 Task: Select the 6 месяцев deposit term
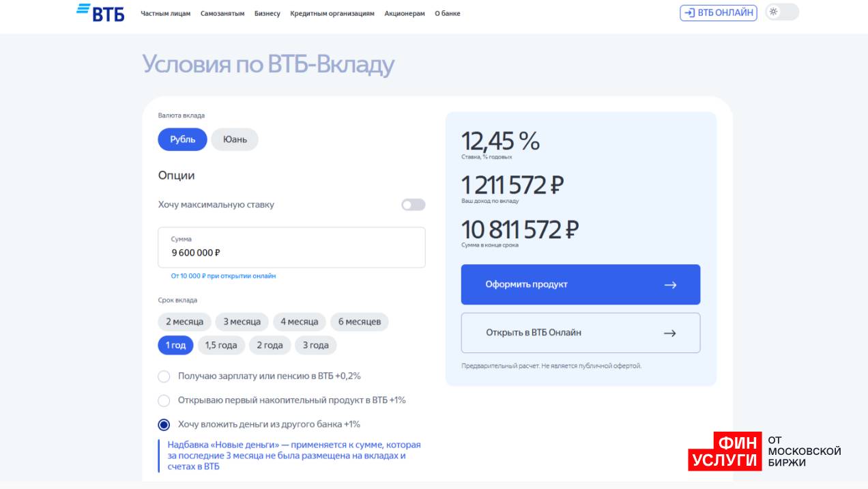pos(359,322)
